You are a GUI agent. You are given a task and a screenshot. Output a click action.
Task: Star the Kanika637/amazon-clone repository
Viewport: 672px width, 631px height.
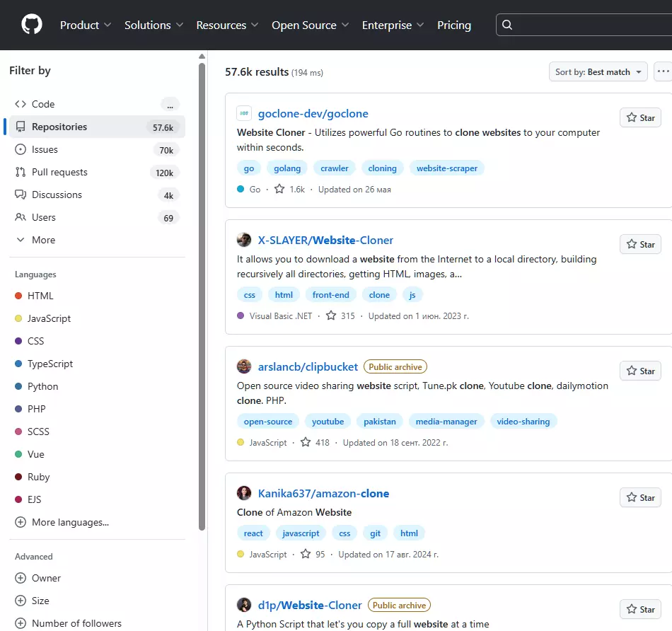click(640, 498)
